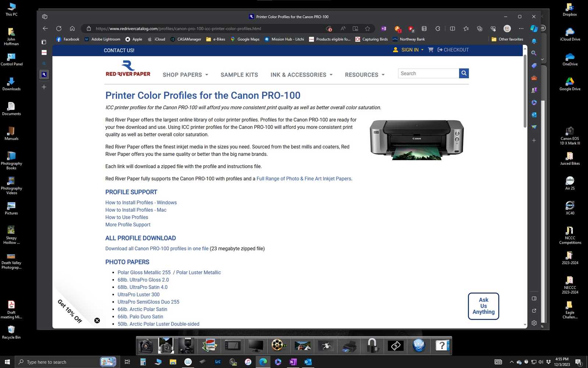The height and width of the screenshot is (368, 588).
Task: Open Full Range of Photo papers link
Action: (304, 178)
